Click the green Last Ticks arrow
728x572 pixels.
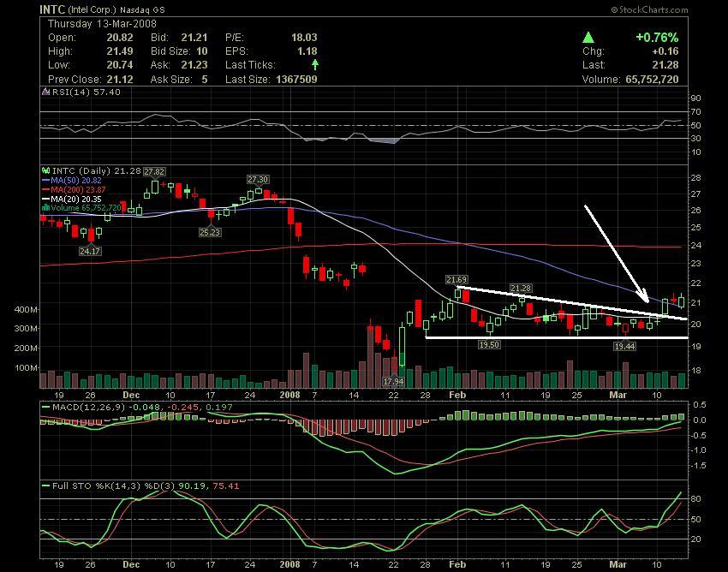tap(315, 64)
